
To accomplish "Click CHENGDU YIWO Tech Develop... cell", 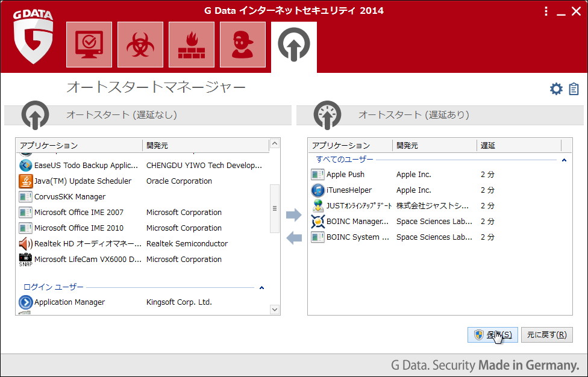I will 204,165.
